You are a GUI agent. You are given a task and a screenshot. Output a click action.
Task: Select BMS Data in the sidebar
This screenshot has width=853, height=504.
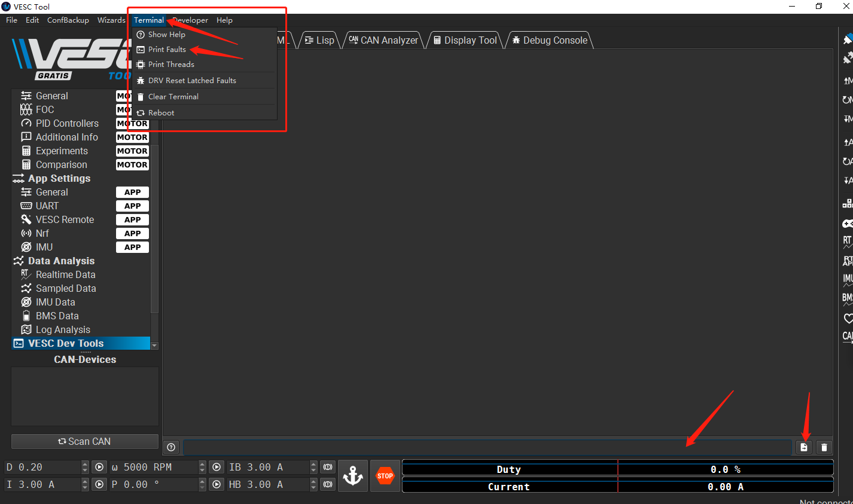(x=57, y=316)
